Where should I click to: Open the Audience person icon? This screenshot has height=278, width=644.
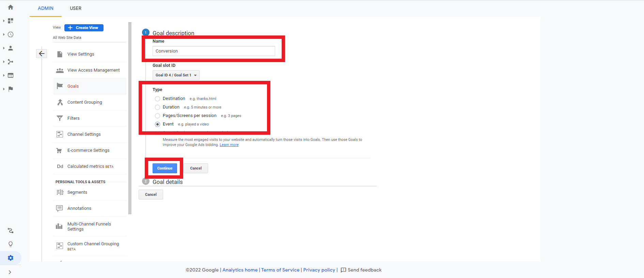point(11,48)
